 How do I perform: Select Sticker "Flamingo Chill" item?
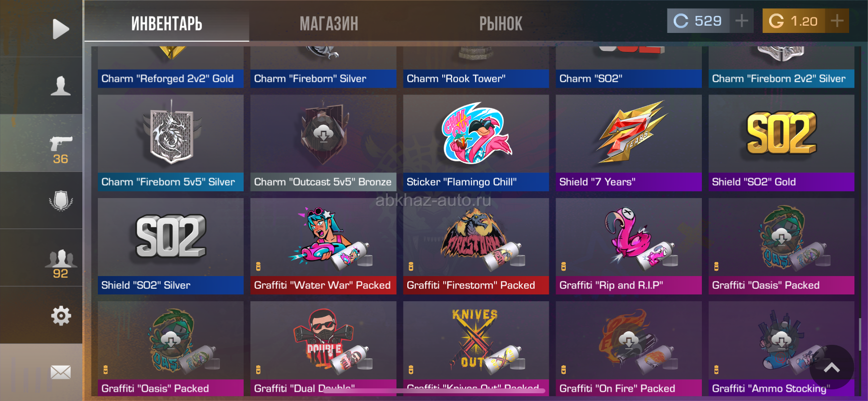[476, 143]
